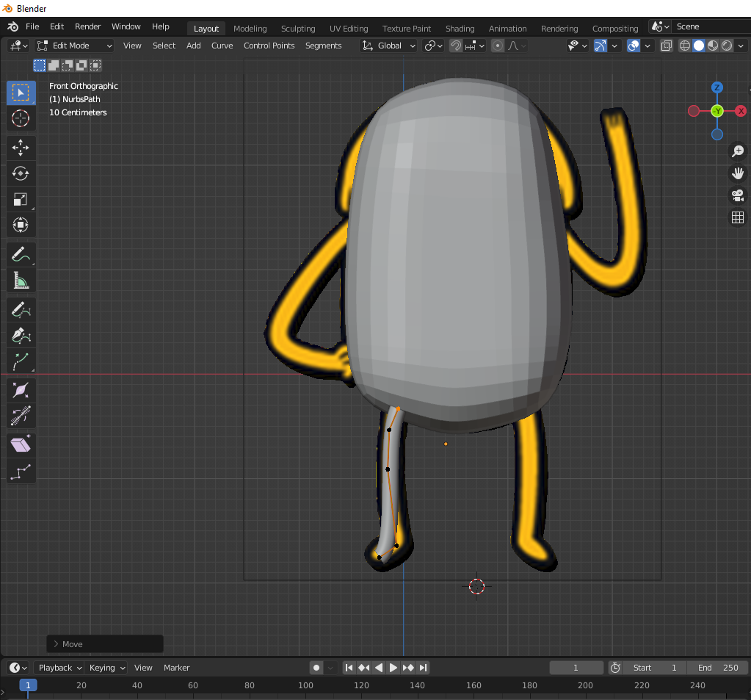Open the Control Points menu
751x700 pixels.
[269, 46]
